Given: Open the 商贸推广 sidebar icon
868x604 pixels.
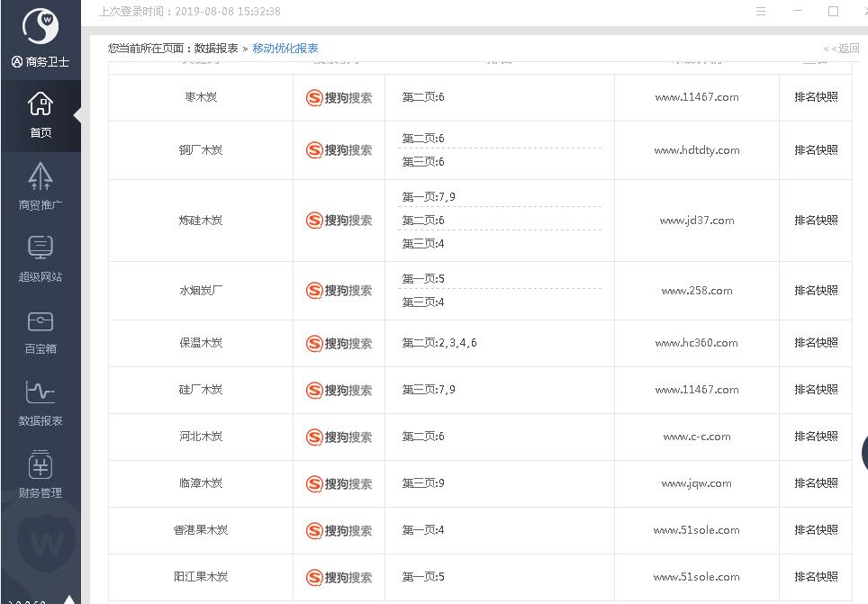Looking at the screenshot, I should [41, 186].
